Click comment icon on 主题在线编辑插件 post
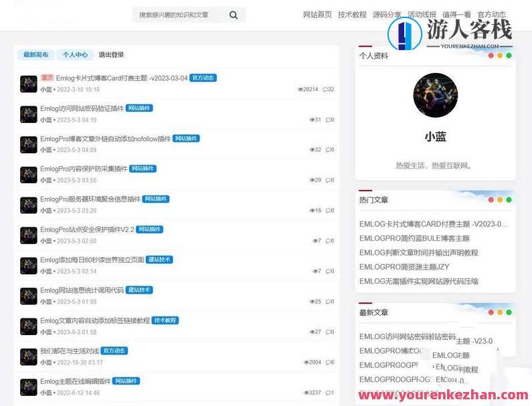 click(x=328, y=393)
